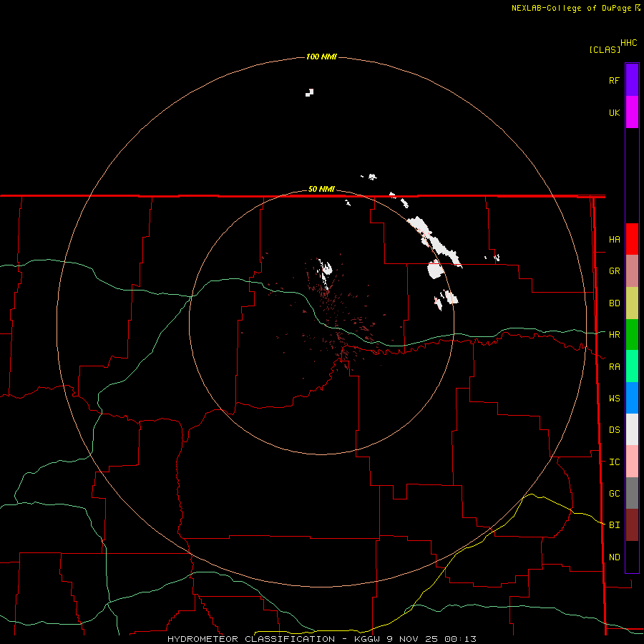Click the BI legend label
This screenshot has width=644, height=644.
click(614, 525)
